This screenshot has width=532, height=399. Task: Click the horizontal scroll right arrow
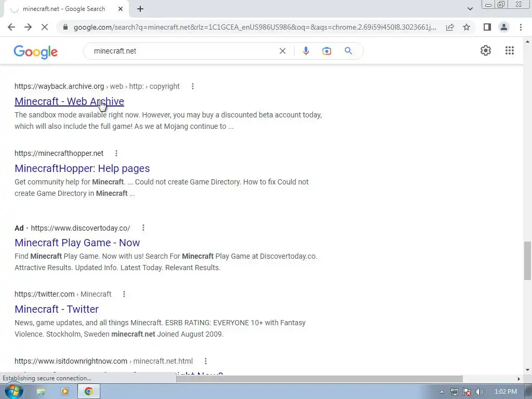(x=518, y=379)
